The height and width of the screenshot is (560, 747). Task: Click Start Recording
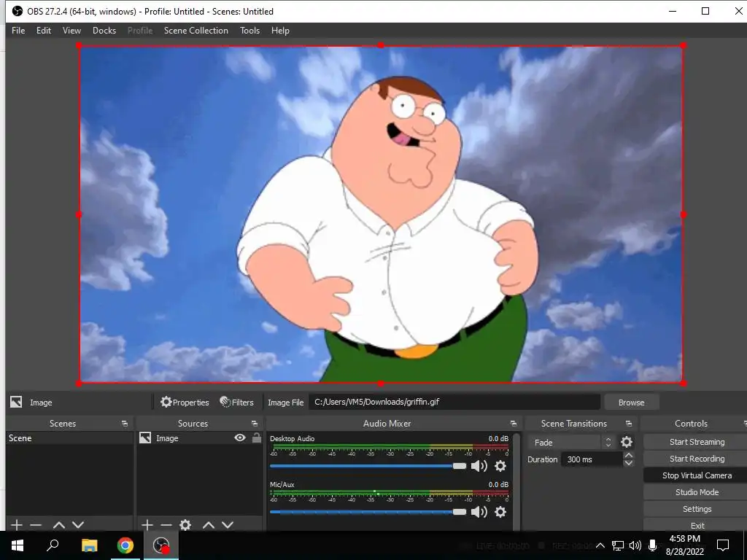(x=697, y=459)
